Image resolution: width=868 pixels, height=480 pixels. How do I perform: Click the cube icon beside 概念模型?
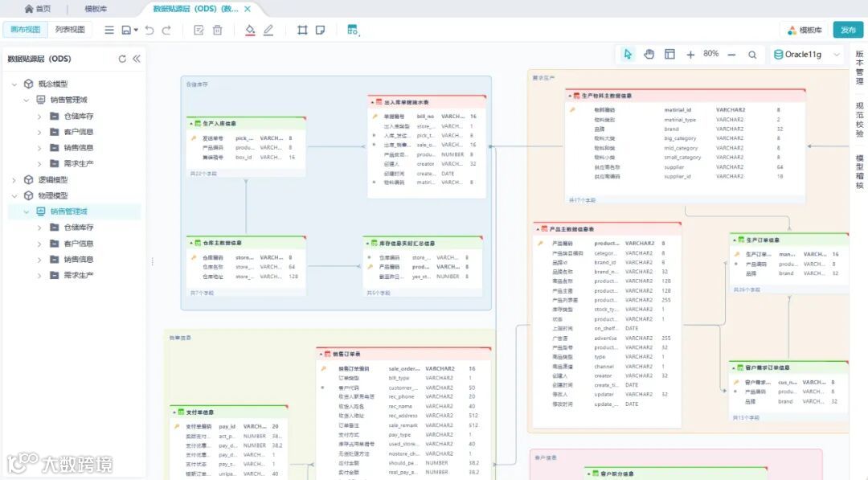[29, 84]
